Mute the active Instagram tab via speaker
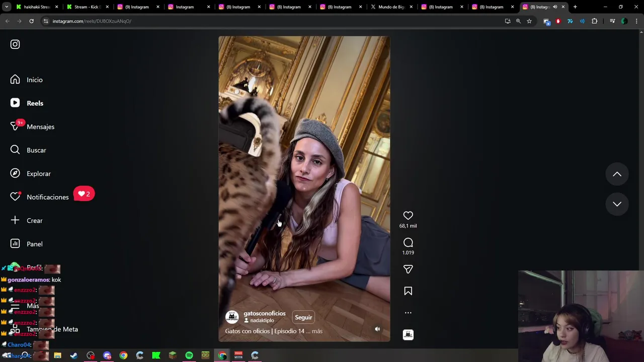 [x=555, y=7]
